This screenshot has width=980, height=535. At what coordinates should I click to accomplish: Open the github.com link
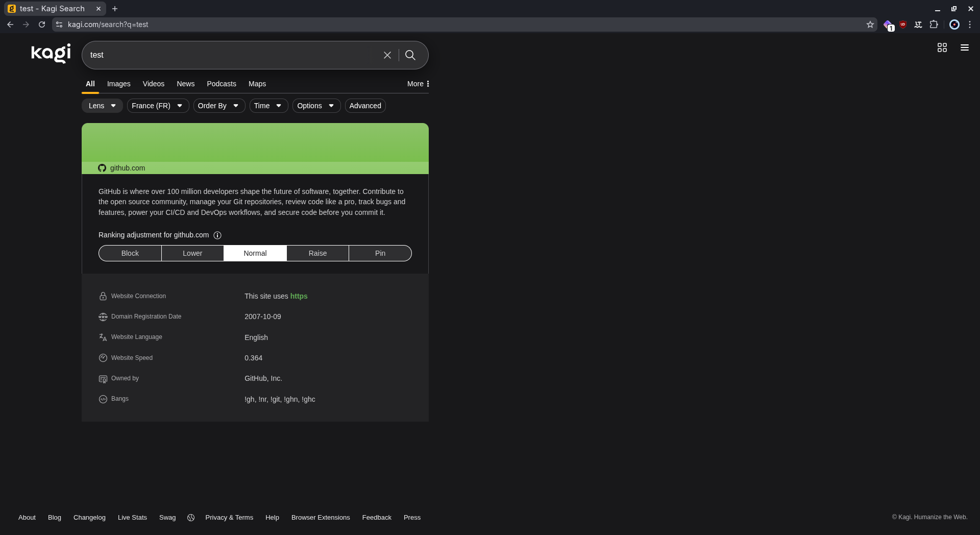[x=128, y=168]
